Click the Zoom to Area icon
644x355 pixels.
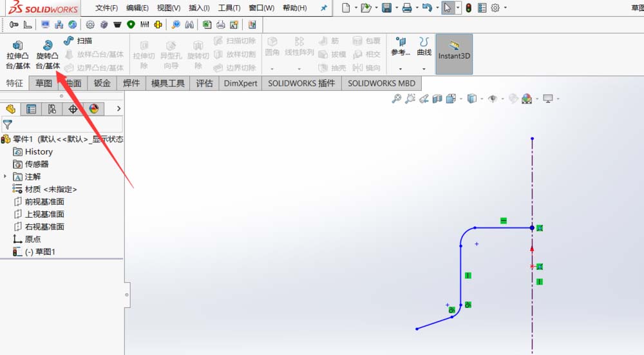pos(410,99)
